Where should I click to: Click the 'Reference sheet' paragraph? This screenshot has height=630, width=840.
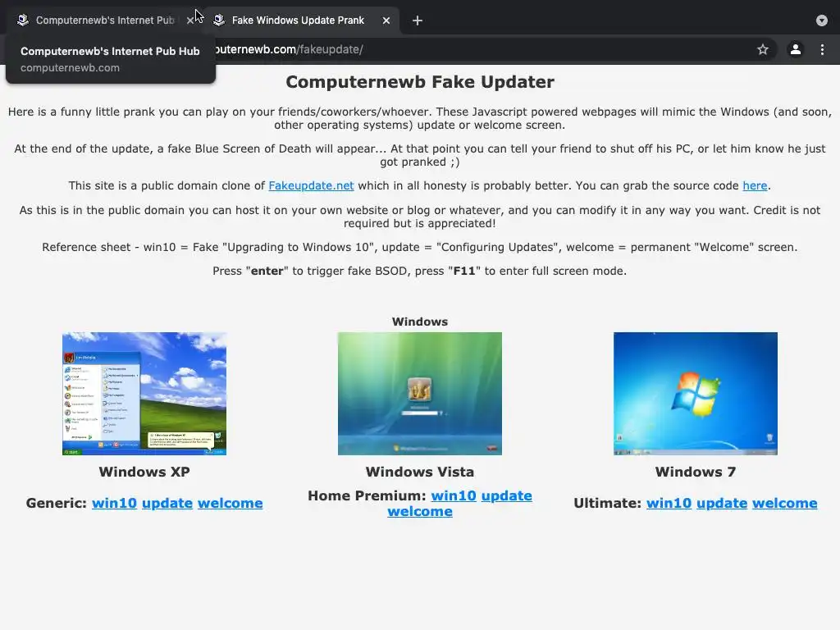(420, 247)
